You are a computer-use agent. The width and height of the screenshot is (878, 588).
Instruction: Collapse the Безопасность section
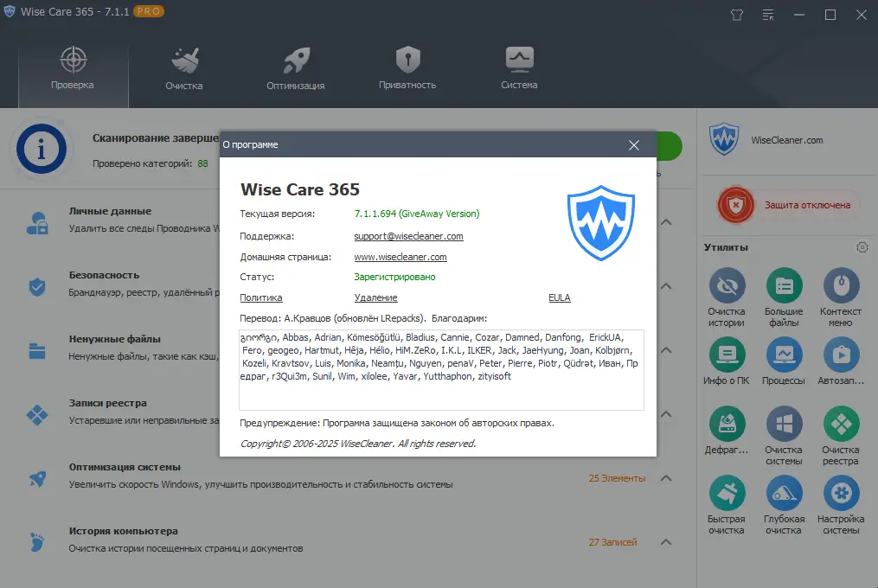pyautogui.click(x=666, y=286)
